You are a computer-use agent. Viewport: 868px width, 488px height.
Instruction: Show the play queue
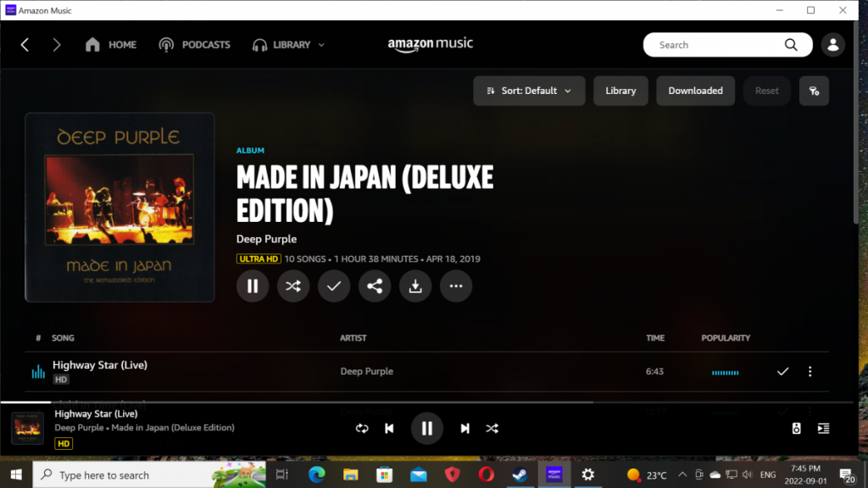[823, 428]
